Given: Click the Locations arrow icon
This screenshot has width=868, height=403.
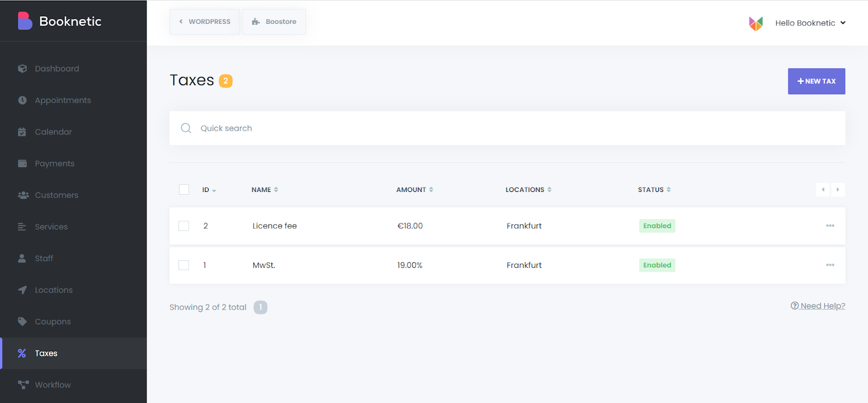Looking at the screenshot, I should tap(22, 290).
